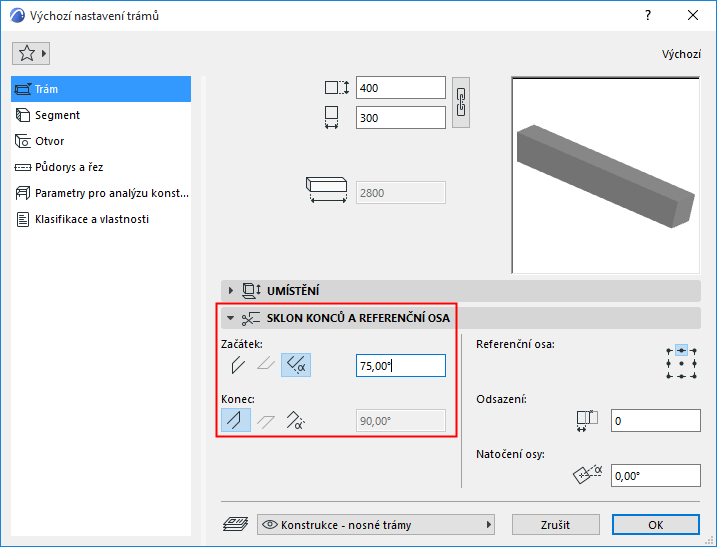
Task: Open Klasifikace a vlastnosti page
Action: [101, 219]
